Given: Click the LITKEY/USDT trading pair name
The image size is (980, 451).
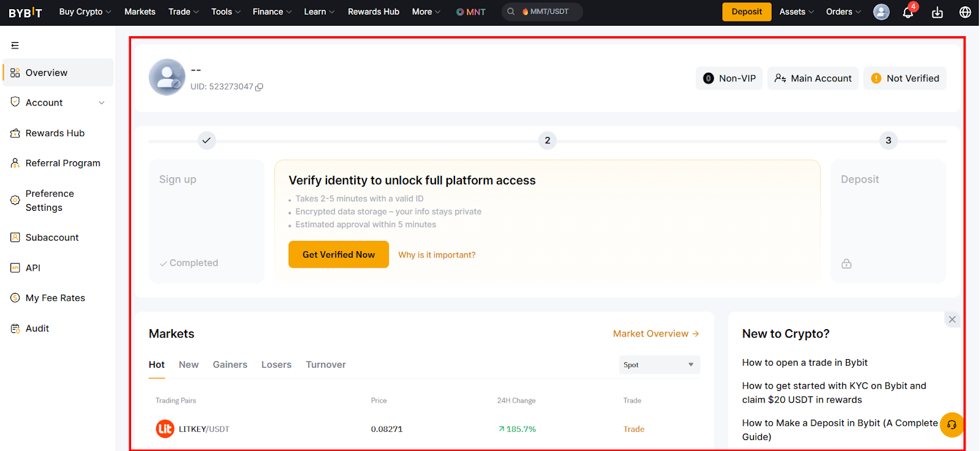Looking at the screenshot, I should 204,429.
